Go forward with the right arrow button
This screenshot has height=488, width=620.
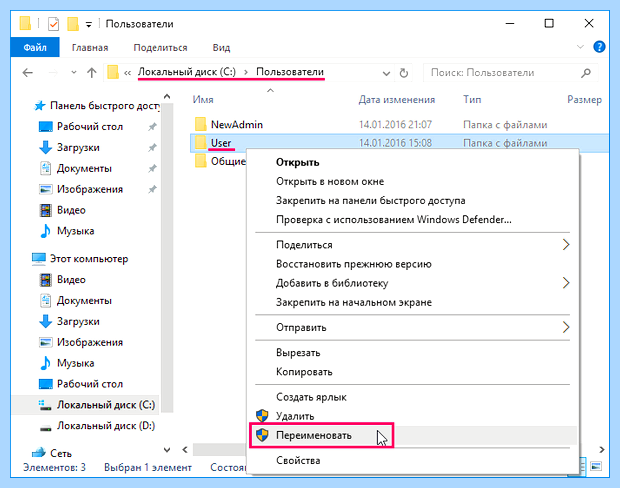[53, 73]
